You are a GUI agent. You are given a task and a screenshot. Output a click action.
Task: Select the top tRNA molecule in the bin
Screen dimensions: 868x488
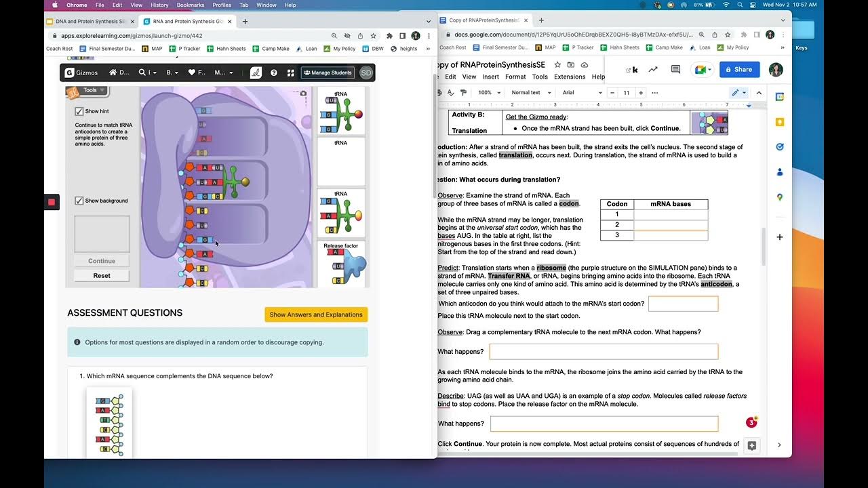pos(341,111)
